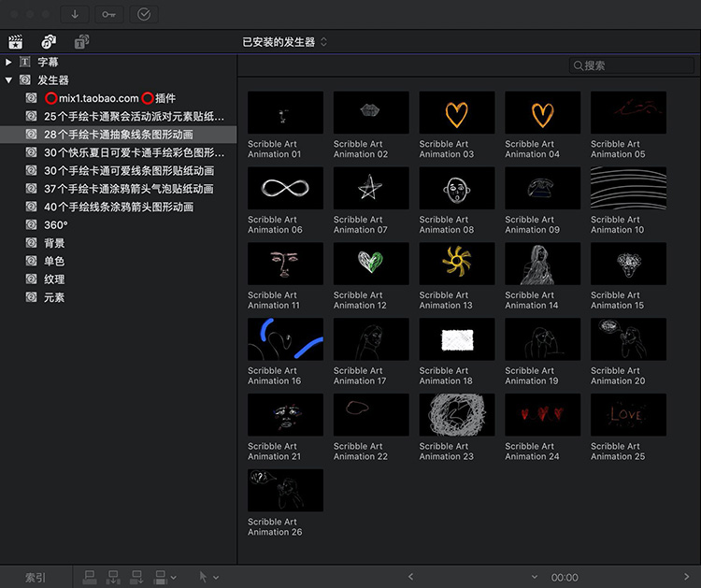Select 28个手绘卡通抽象线条图形动画 category
This screenshot has width=701, height=588.
click(x=118, y=135)
